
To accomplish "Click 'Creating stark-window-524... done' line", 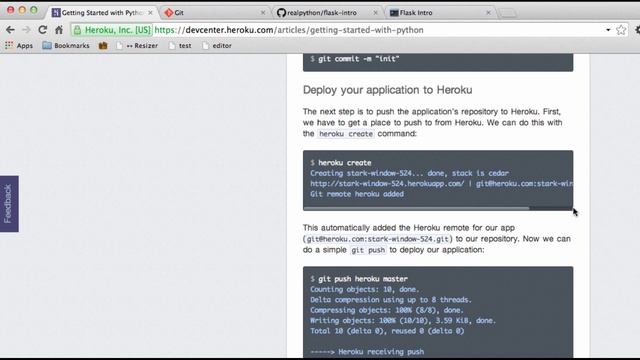I will pos(409,173).
